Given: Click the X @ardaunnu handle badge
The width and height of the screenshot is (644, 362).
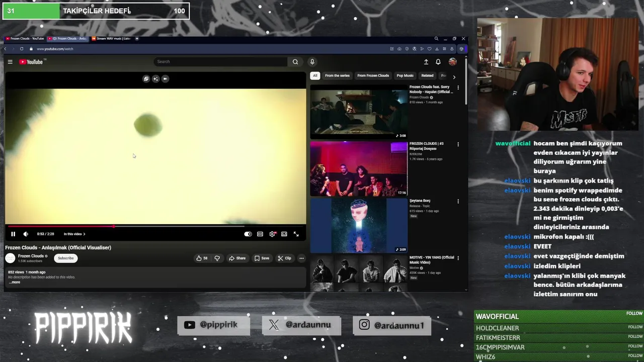Looking at the screenshot, I should click(301, 325).
